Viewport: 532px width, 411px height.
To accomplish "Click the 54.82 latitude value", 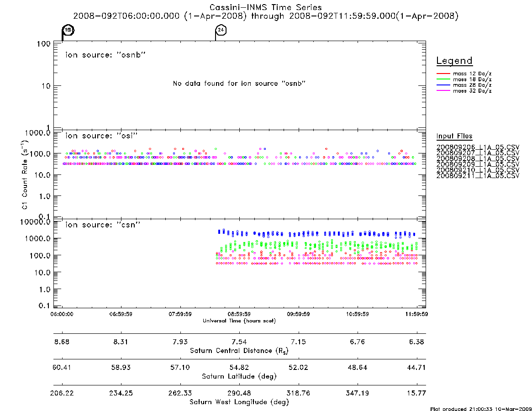I will [x=239, y=368].
